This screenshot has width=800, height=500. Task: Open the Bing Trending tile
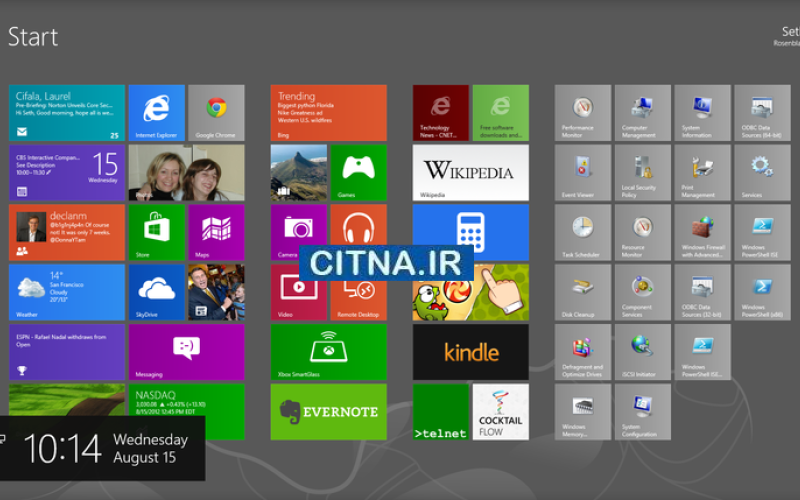(328, 112)
